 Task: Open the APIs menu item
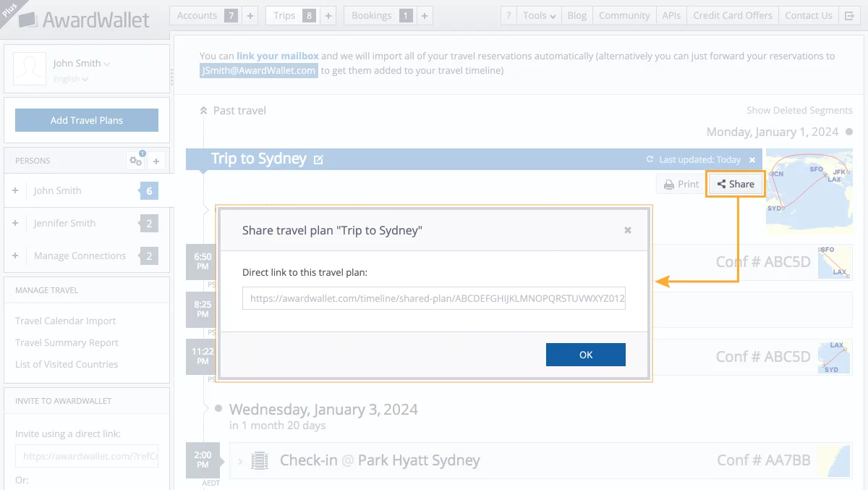coord(671,15)
